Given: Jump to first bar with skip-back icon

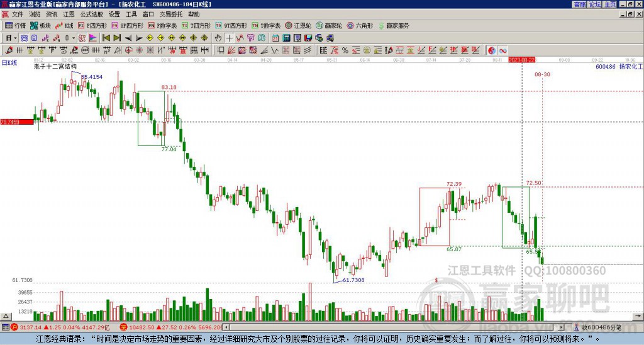Looking at the screenshot, I should click(x=106, y=38).
